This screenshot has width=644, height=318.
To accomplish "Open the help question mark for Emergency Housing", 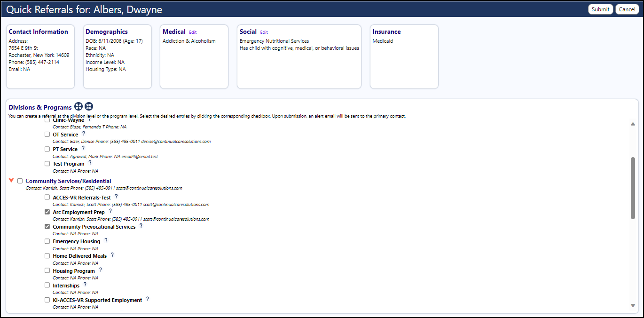I will (106, 240).
